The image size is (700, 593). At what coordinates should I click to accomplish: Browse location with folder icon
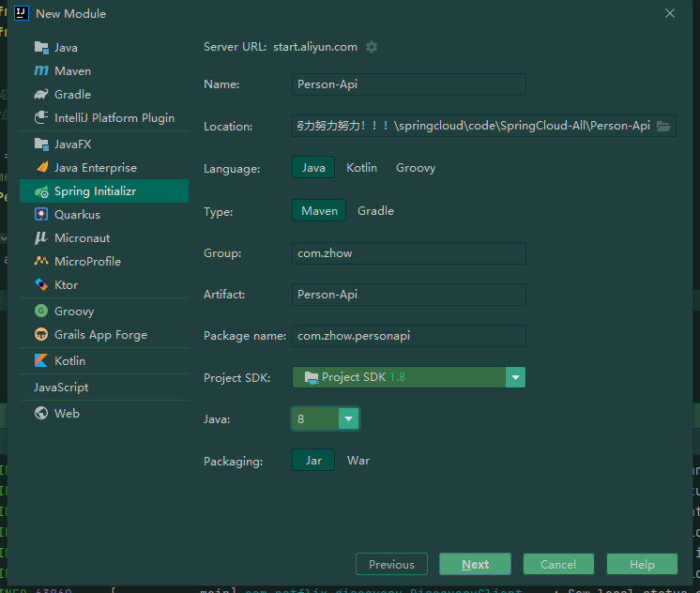point(663,127)
